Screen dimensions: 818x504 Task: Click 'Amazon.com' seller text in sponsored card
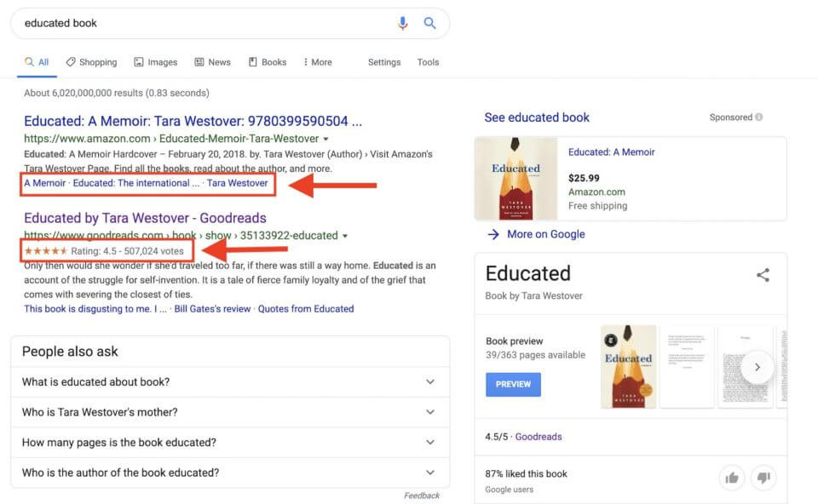(596, 192)
